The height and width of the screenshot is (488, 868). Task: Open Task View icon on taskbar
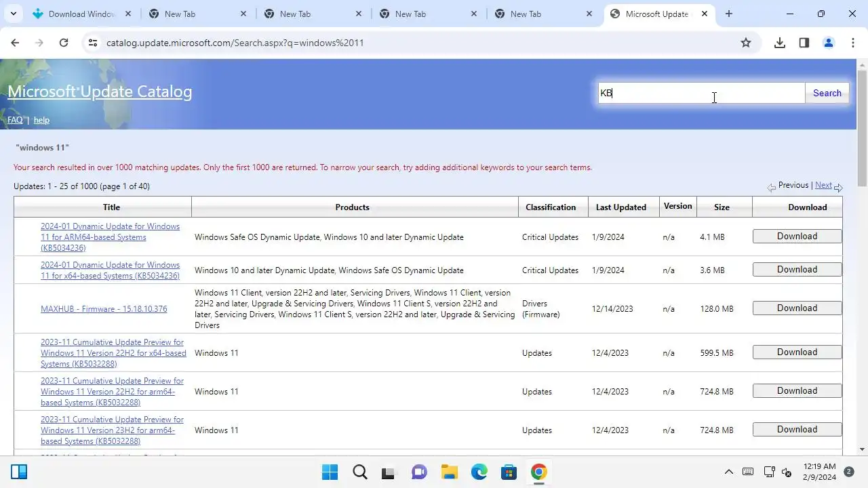click(388, 472)
